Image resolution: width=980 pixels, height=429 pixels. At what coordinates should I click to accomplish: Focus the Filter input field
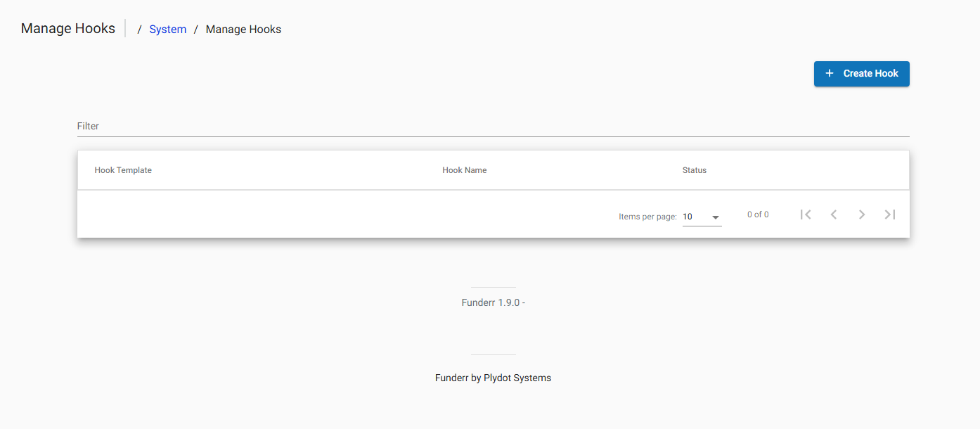tap(492, 127)
